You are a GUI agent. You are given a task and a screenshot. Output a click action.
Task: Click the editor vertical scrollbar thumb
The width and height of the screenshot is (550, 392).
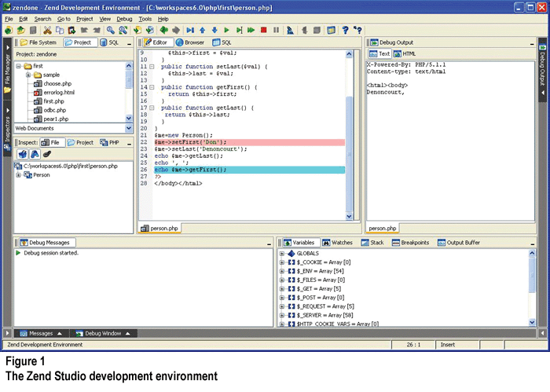[x=349, y=153]
